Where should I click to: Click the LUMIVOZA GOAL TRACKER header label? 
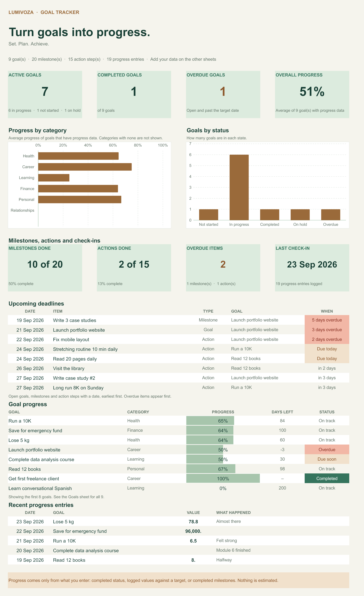point(44,12)
